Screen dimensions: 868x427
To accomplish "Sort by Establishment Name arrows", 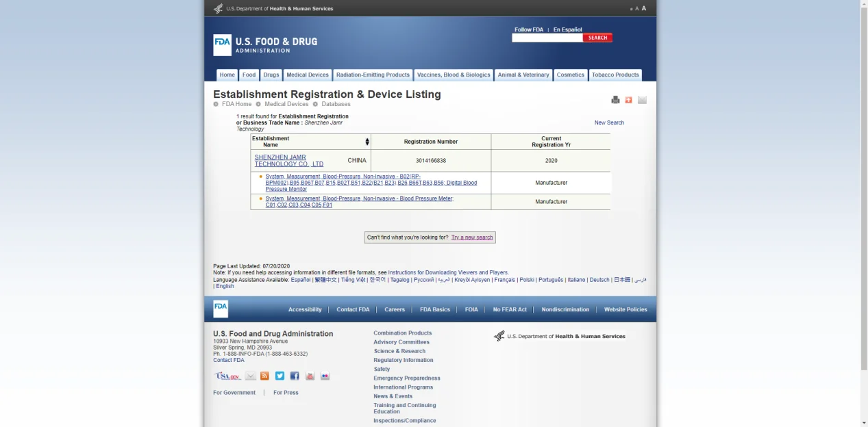I will coord(367,142).
